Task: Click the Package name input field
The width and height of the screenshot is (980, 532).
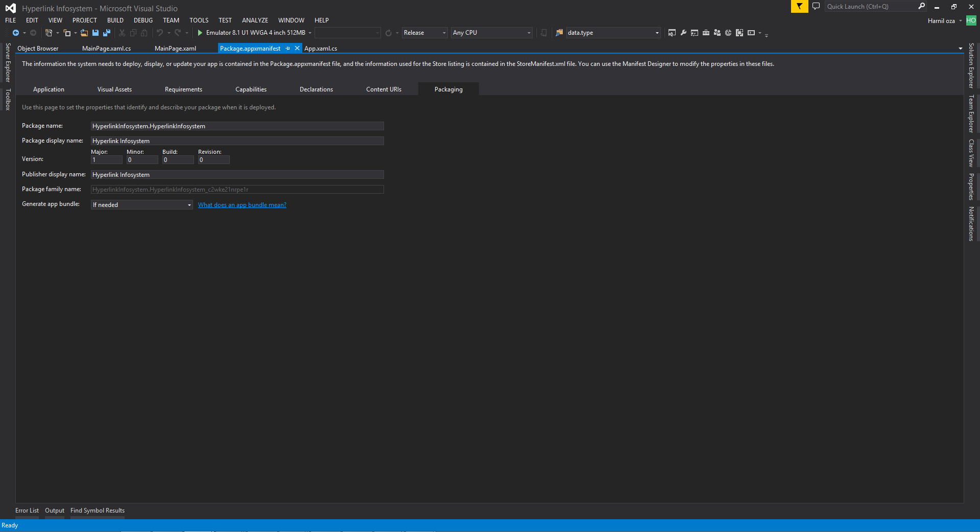Action: 237,126
